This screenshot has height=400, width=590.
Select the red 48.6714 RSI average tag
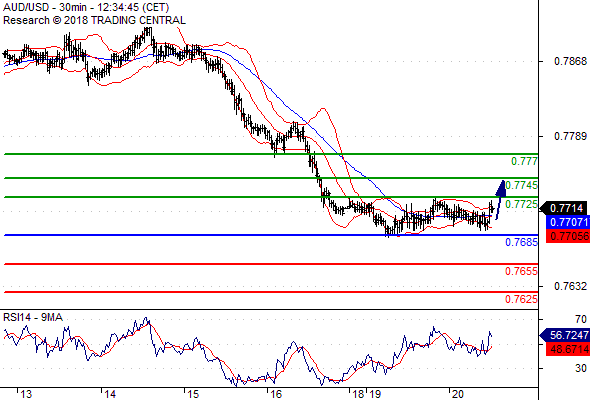click(568, 349)
